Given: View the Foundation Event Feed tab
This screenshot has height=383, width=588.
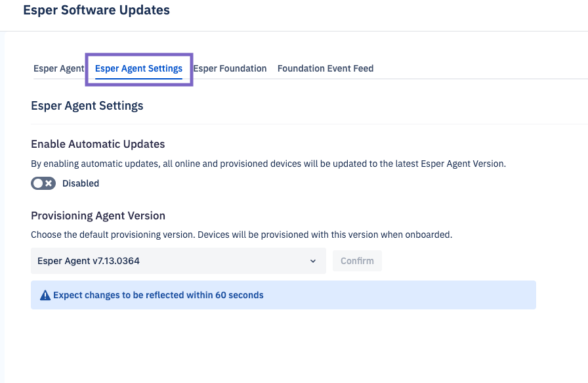Looking at the screenshot, I should point(325,68).
